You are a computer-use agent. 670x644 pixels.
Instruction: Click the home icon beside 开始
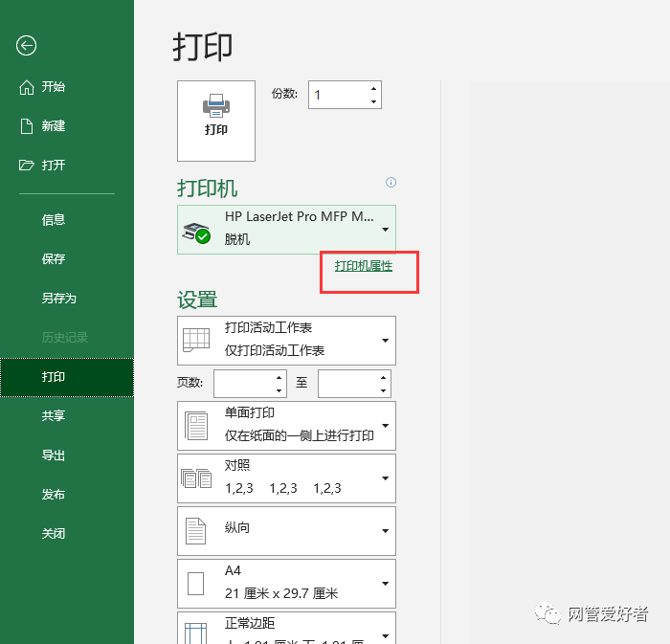tap(27, 87)
